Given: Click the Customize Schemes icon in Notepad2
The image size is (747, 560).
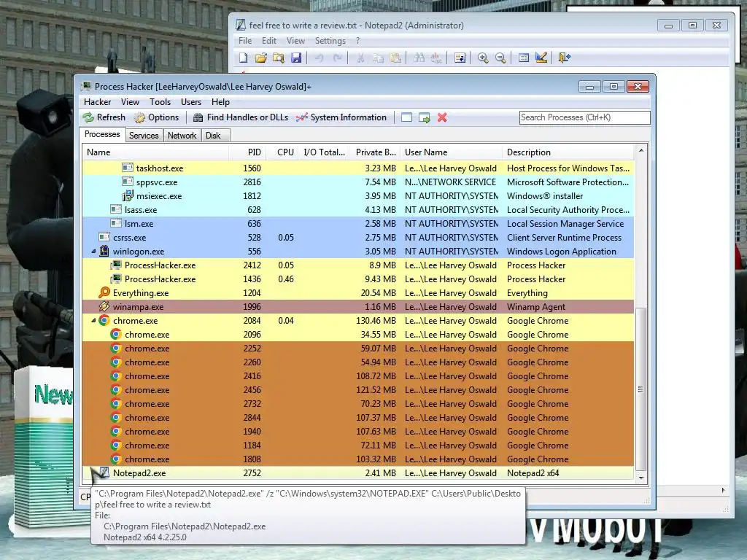Looking at the screenshot, I should pos(541,58).
